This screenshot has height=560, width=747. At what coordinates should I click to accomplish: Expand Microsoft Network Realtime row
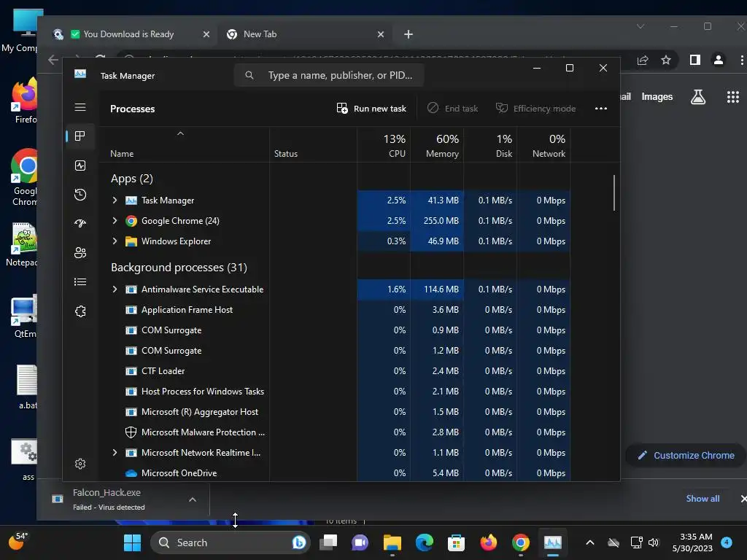point(115,453)
